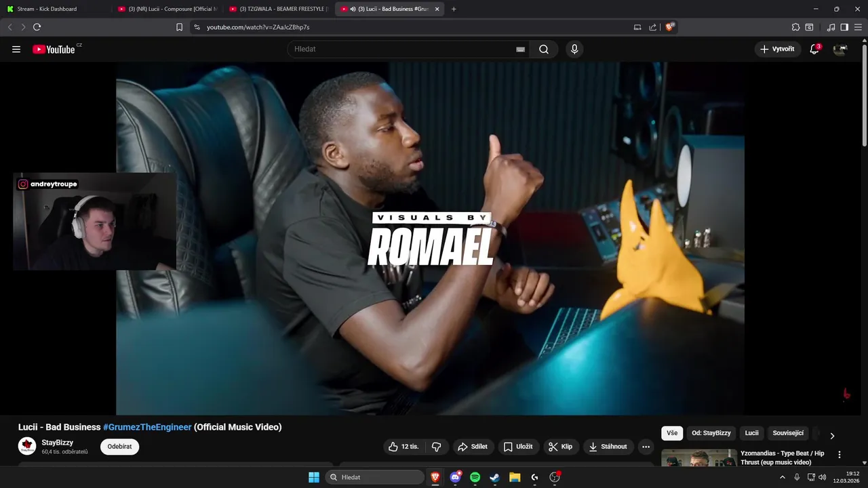868x488 pixels.
Task: View site information icon beside URL
Action: (x=197, y=27)
